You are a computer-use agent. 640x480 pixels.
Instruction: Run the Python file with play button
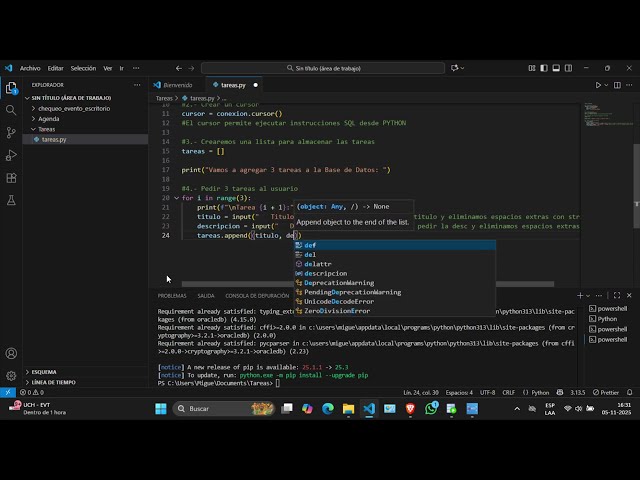click(598, 85)
